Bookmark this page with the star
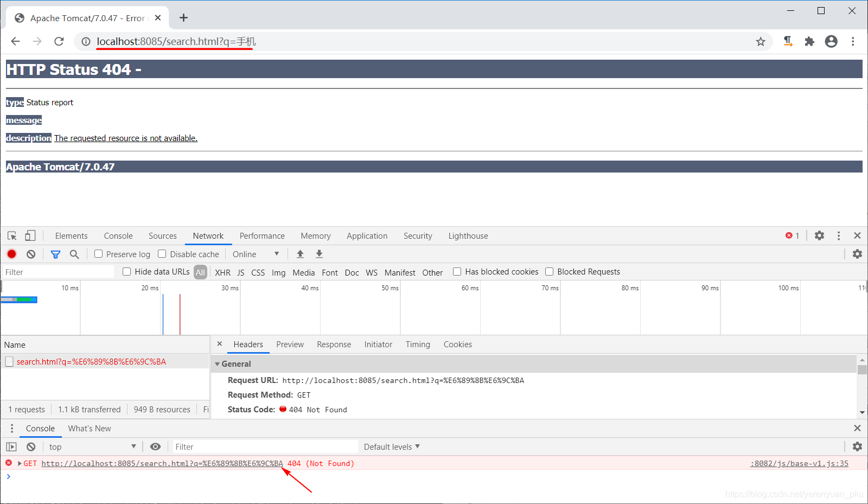The height and width of the screenshot is (504, 868). (761, 41)
